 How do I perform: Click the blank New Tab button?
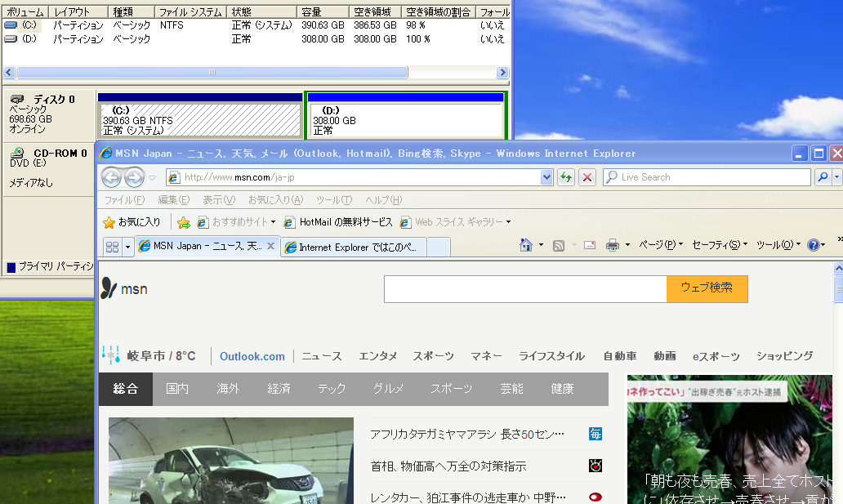coord(439,248)
